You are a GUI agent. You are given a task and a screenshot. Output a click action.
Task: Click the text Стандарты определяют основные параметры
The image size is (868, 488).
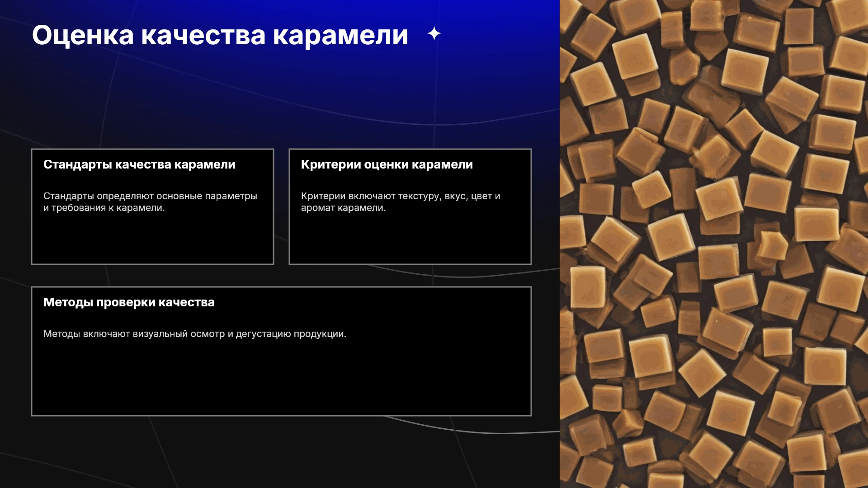coord(150,196)
